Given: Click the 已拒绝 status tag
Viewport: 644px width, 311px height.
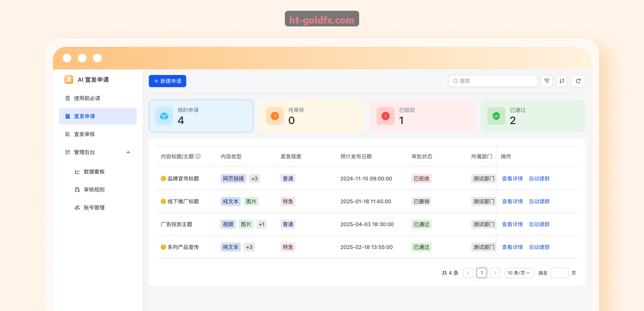Looking at the screenshot, I should (x=421, y=179).
